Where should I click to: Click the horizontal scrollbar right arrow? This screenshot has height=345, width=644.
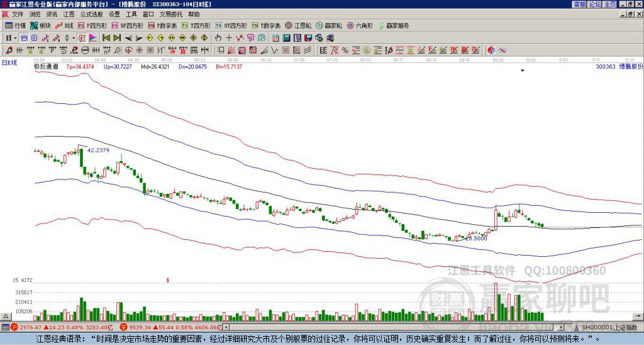561,327
